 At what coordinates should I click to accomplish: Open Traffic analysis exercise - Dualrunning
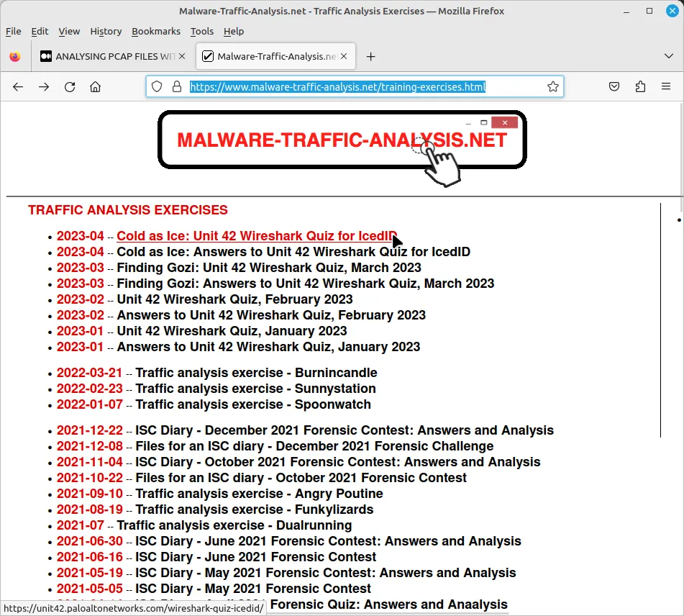(x=234, y=525)
